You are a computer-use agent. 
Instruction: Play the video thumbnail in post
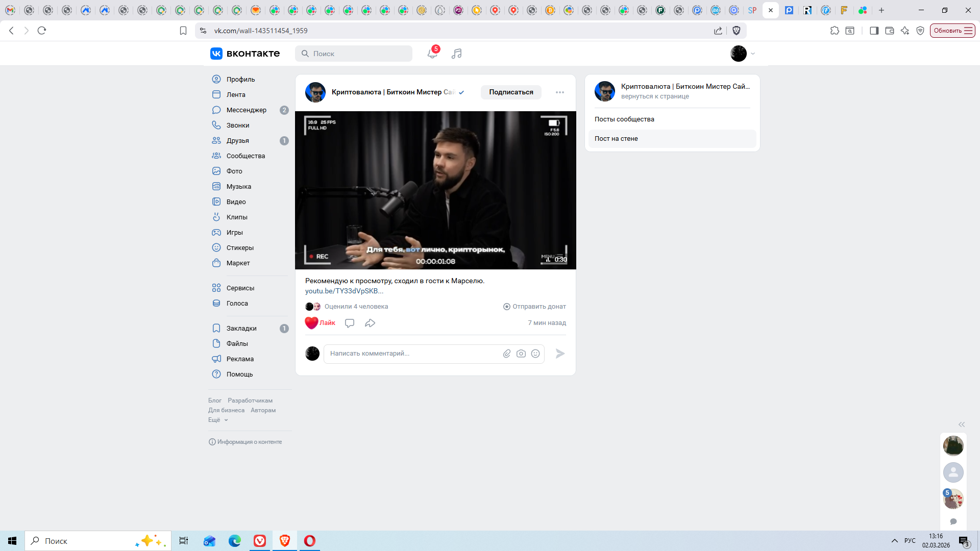[x=435, y=190]
